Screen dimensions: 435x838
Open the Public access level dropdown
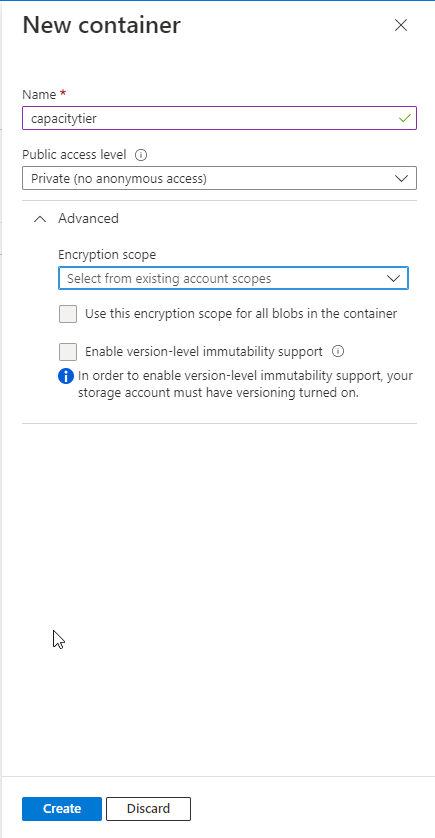point(219,179)
